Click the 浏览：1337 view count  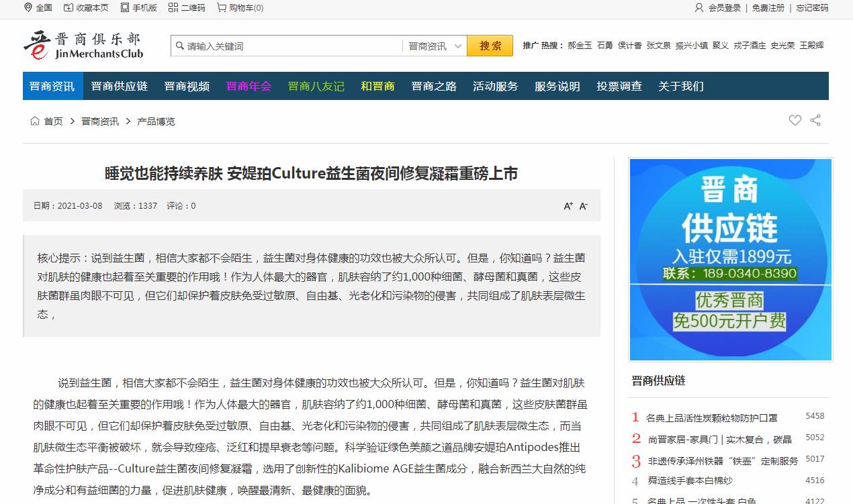pyautogui.click(x=136, y=206)
